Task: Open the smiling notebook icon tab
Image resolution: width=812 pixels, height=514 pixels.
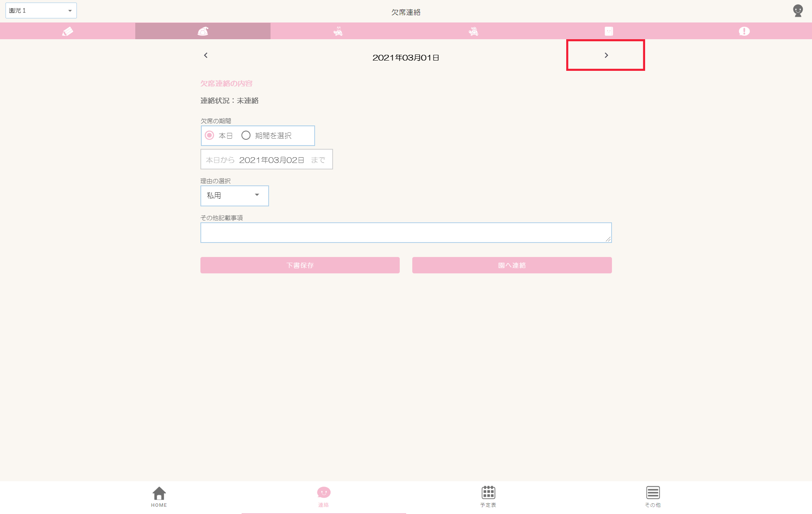Action: 609,31
